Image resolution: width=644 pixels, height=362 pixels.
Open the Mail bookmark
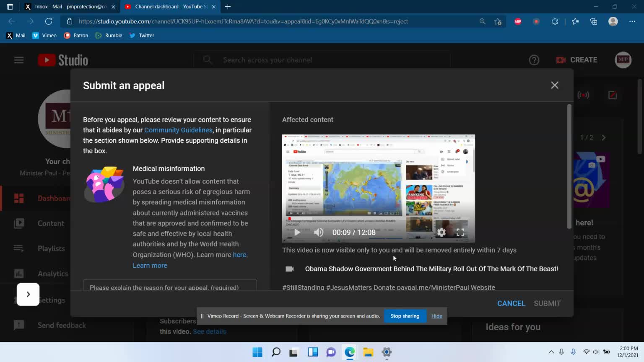tap(16, 36)
